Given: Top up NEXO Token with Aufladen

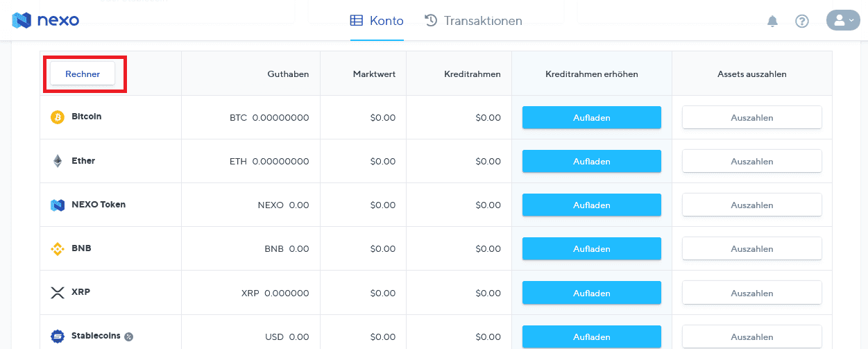Looking at the screenshot, I should [591, 205].
